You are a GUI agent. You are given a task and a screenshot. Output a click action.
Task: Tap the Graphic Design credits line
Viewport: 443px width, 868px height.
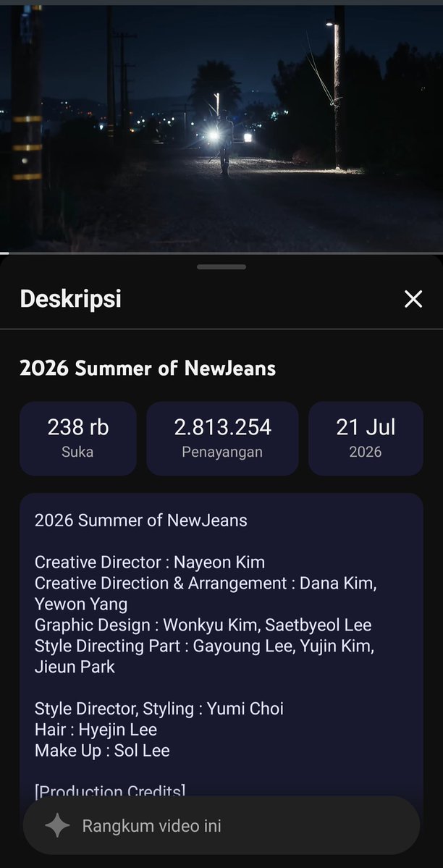[x=203, y=625]
